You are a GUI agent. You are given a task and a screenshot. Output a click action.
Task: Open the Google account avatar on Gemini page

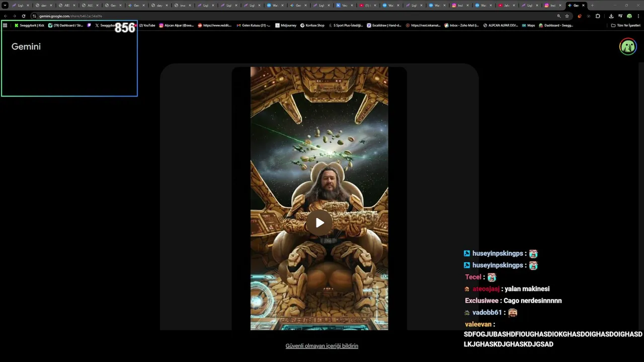628,46
